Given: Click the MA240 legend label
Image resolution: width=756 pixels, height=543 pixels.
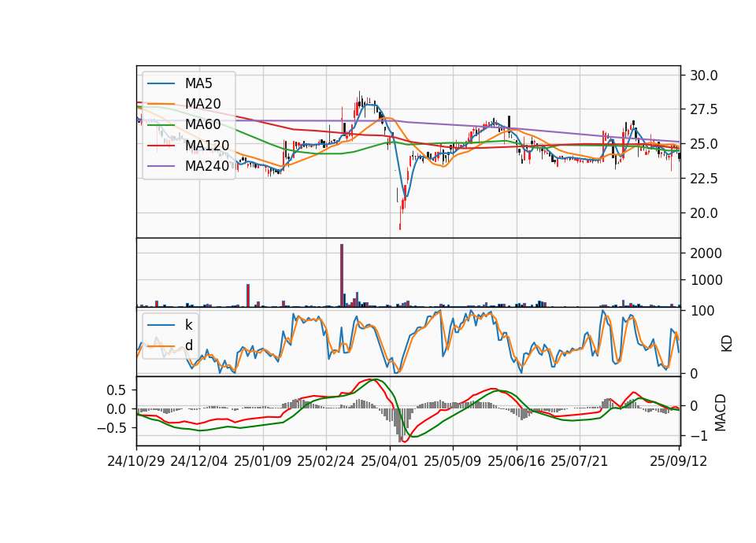Looking at the screenshot, I should tap(207, 166).
